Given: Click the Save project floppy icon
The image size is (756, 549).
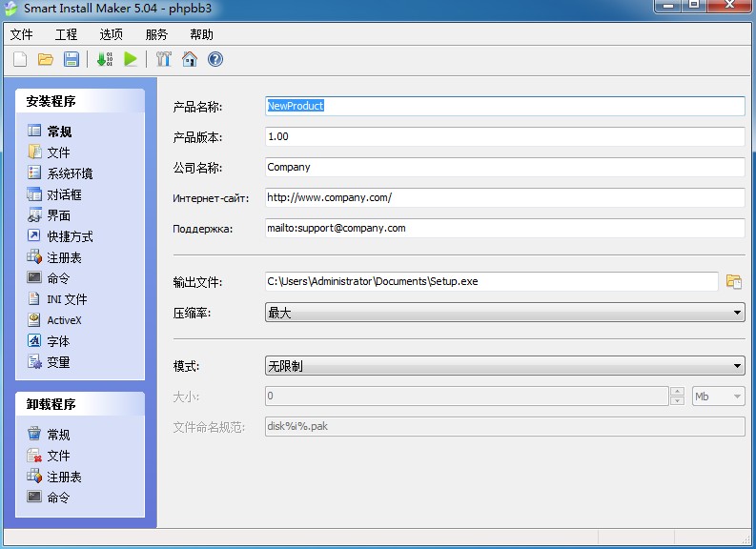Looking at the screenshot, I should point(72,59).
